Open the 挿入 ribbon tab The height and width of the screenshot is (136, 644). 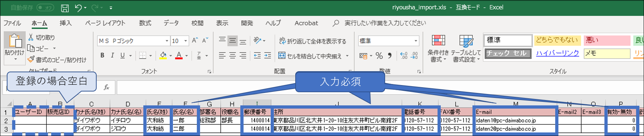(66, 23)
